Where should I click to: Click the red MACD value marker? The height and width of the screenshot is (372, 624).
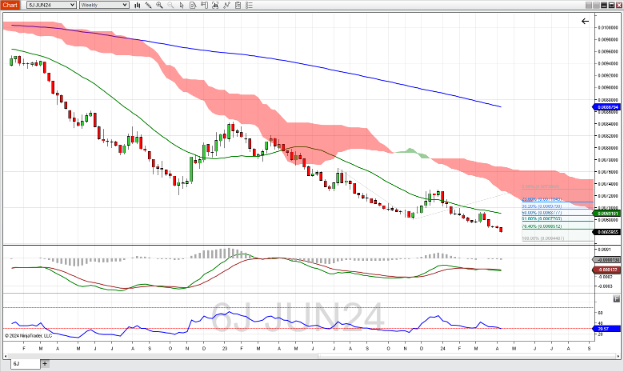[x=607, y=270]
